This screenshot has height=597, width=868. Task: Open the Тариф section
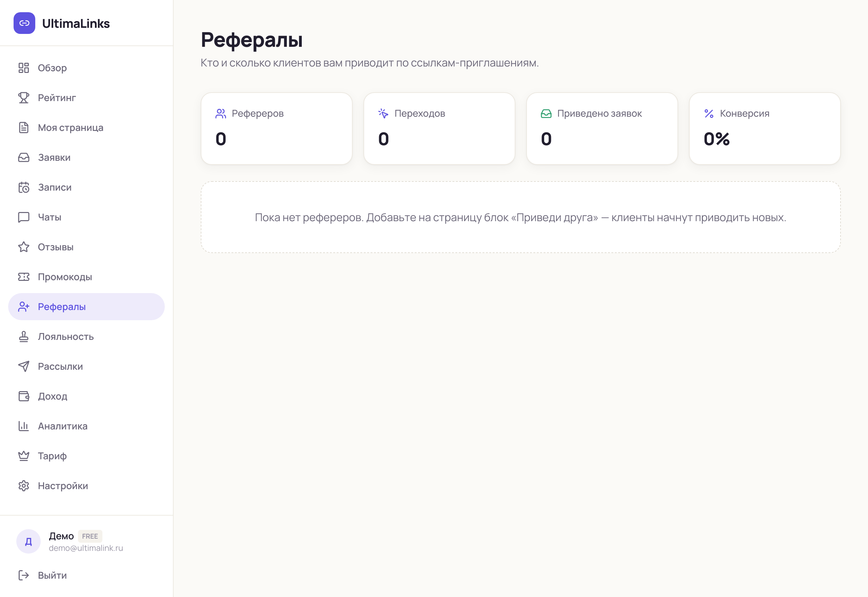(86, 456)
